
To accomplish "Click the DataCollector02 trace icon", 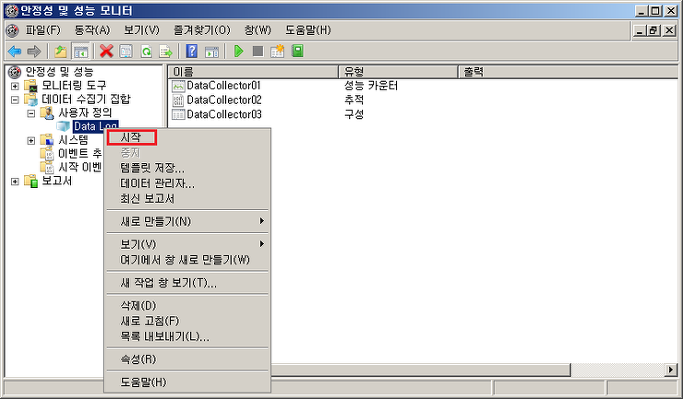I will coord(179,100).
